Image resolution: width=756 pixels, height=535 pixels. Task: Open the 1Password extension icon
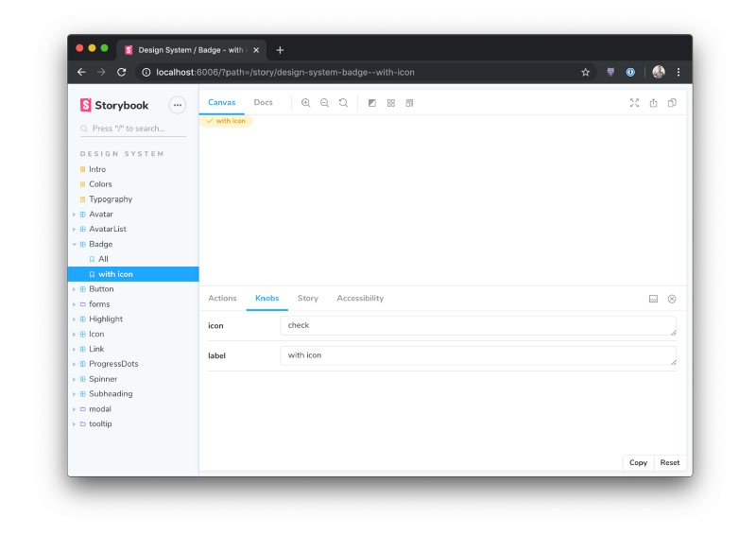630,73
